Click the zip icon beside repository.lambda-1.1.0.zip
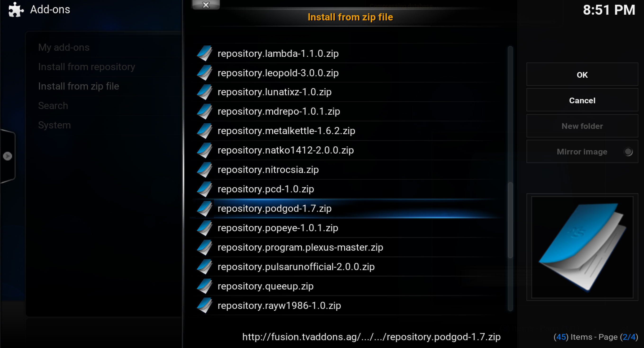Screen dimensions: 644x348 (x=204, y=53)
